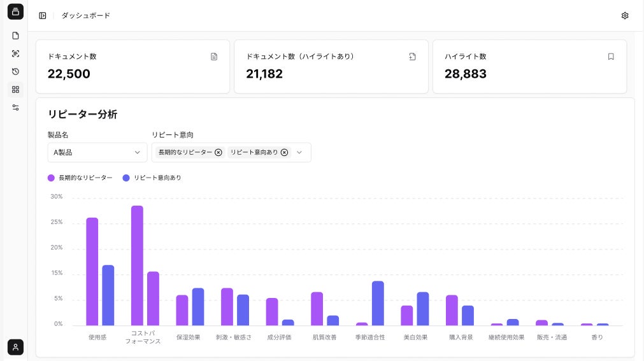Select the dashboard grid icon in sidebar
This screenshot has width=644, height=361.
(16, 90)
